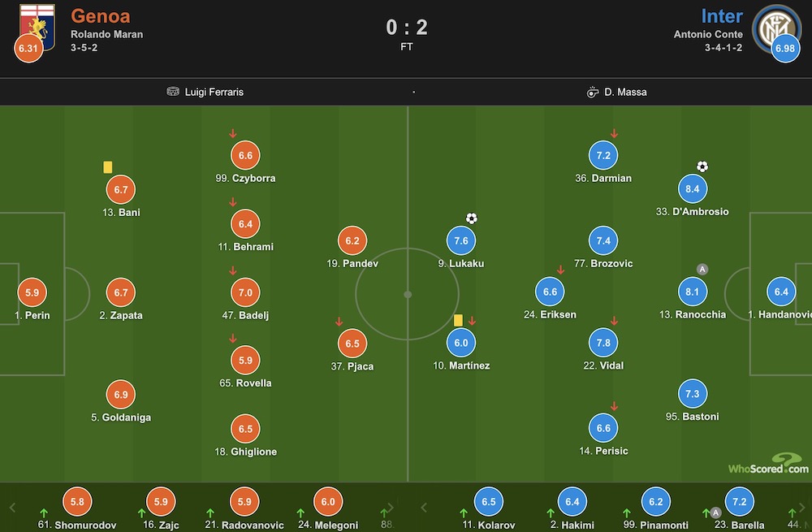Viewport: 812px width, 532px height.
Task: Show previous Genoa substitutes with left chevron
Action: coord(13,508)
